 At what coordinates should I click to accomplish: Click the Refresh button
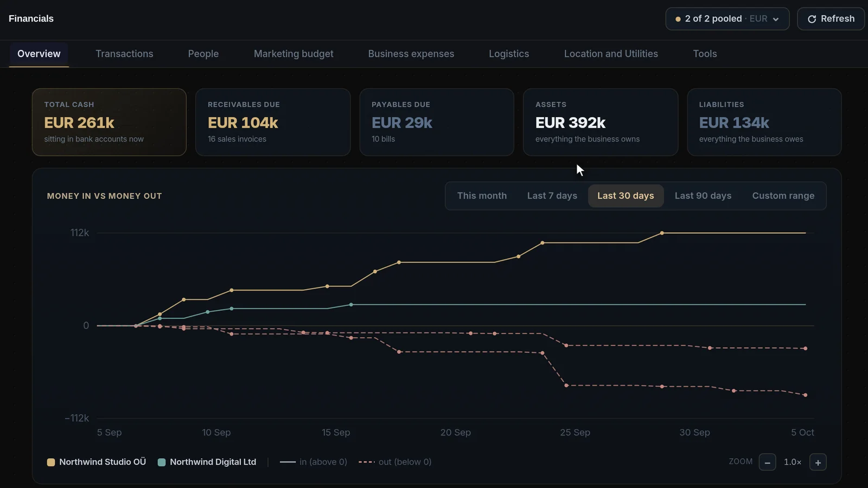[831, 19]
